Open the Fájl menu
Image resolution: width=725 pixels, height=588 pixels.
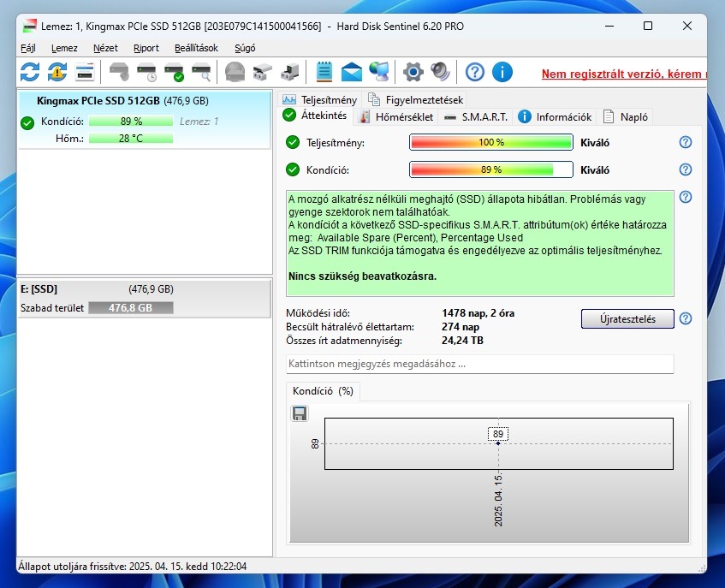coord(28,48)
